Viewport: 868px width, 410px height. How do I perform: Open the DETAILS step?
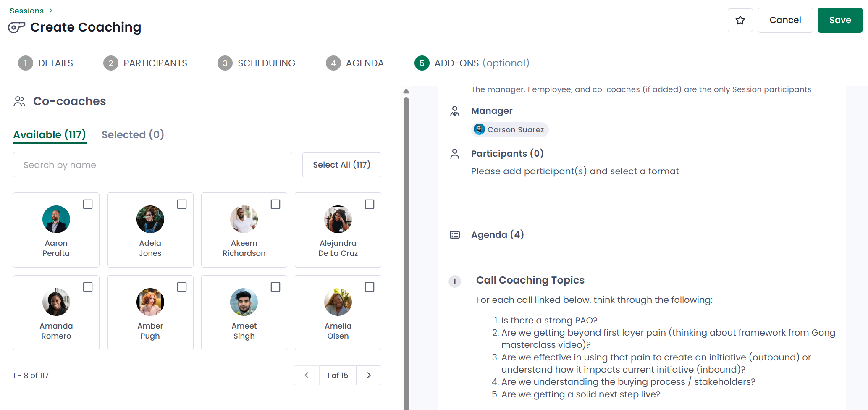pos(55,63)
